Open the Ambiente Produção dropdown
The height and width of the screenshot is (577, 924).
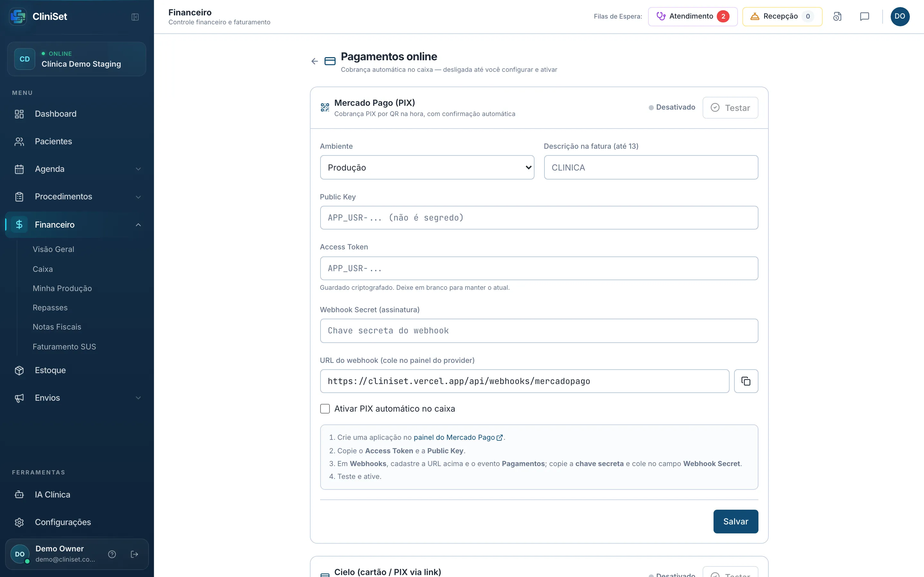coord(427,167)
